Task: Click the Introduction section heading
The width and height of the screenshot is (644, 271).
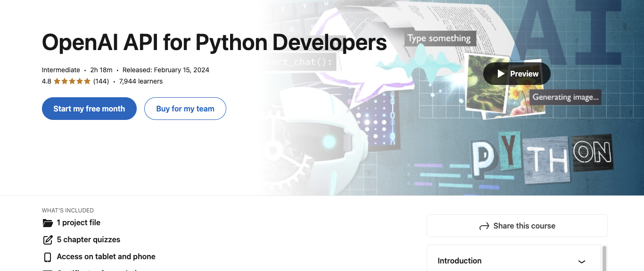Action: pos(460,261)
